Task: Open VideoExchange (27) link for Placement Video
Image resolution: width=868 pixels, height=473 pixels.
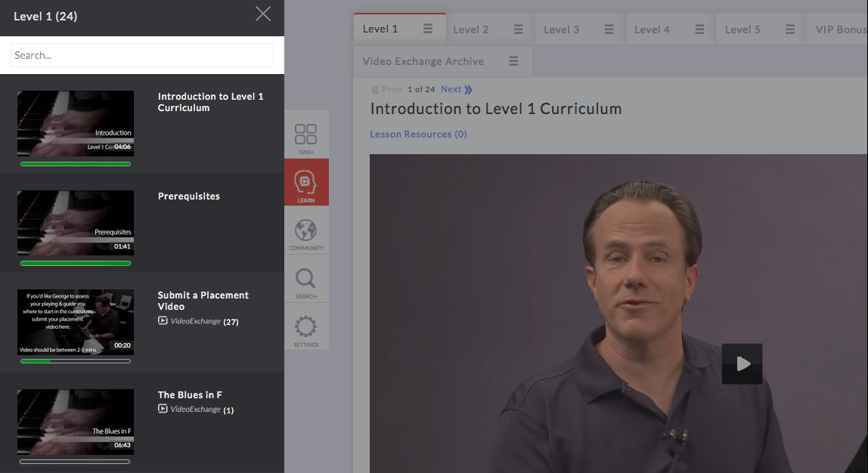Action: pyautogui.click(x=198, y=321)
